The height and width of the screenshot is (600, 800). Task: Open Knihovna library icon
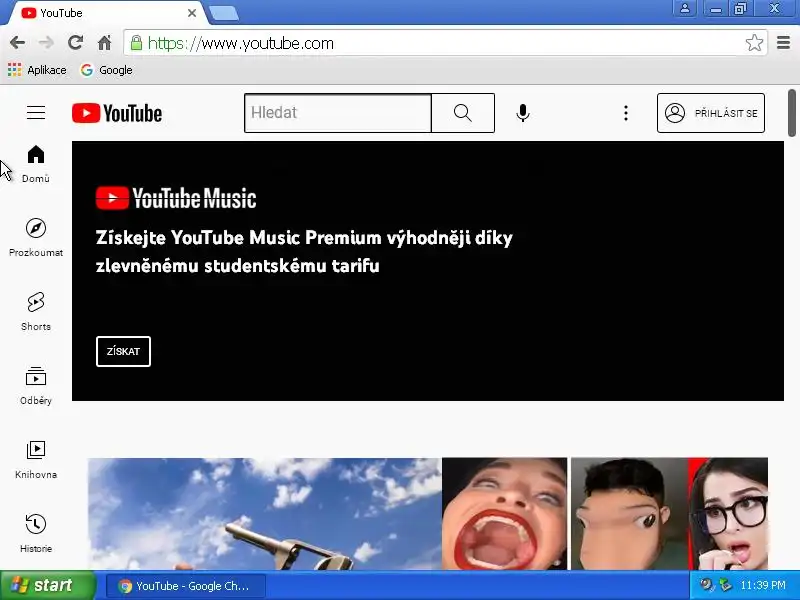pos(36,450)
